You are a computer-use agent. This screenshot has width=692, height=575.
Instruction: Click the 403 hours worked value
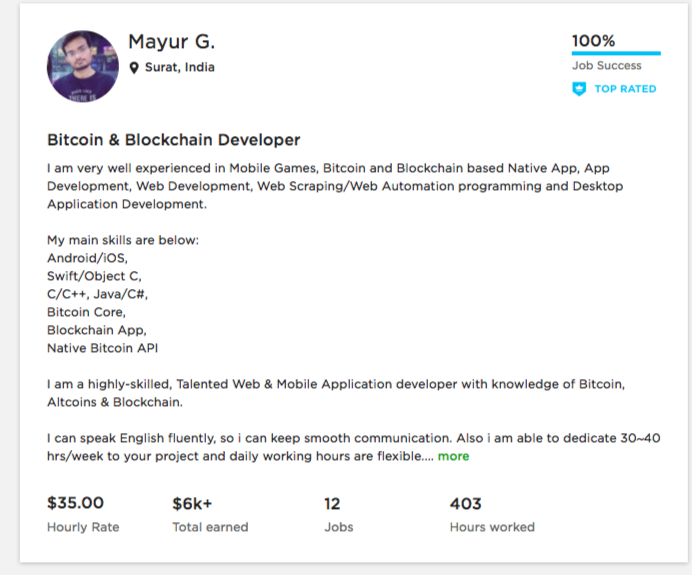pyautogui.click(x=466, y=503)
